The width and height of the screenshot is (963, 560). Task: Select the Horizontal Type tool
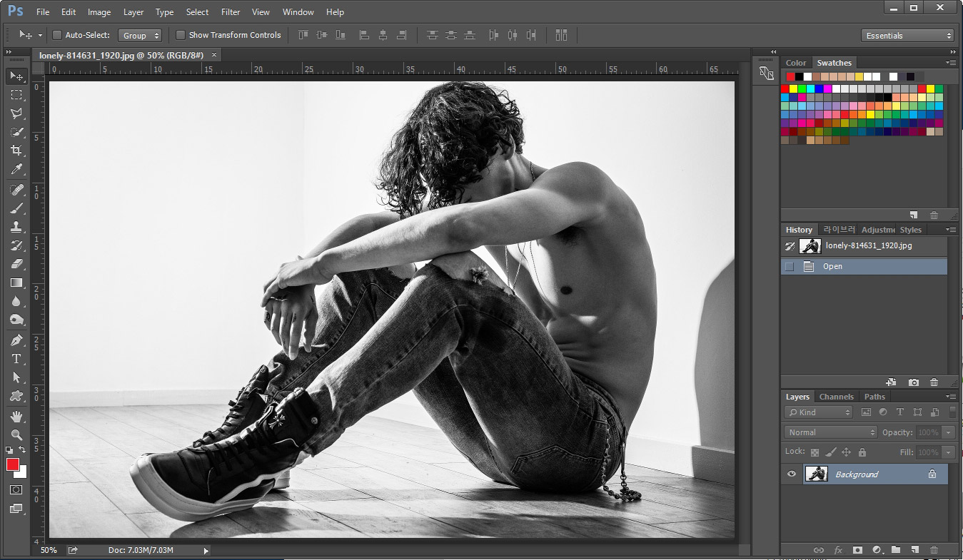[16, 359]
